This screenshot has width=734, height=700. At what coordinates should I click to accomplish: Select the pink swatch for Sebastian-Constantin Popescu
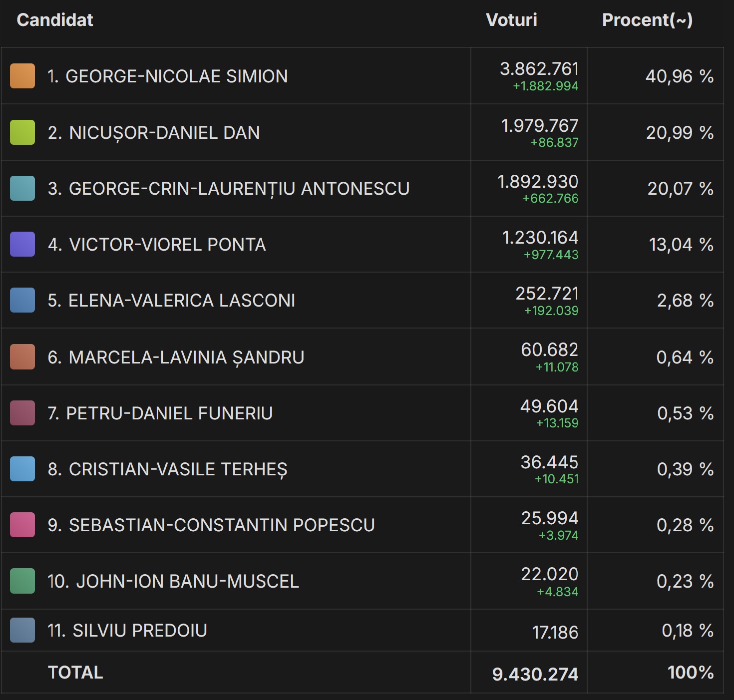[x=22, y=525]
